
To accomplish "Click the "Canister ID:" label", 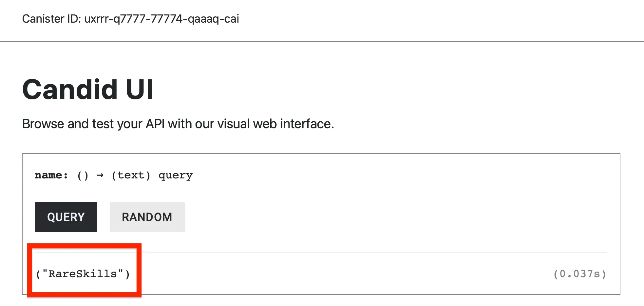I will [x=51, y=19].
